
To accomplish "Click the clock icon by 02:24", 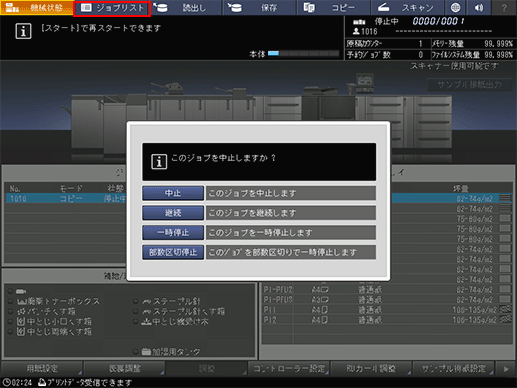I will click(6, 382).
